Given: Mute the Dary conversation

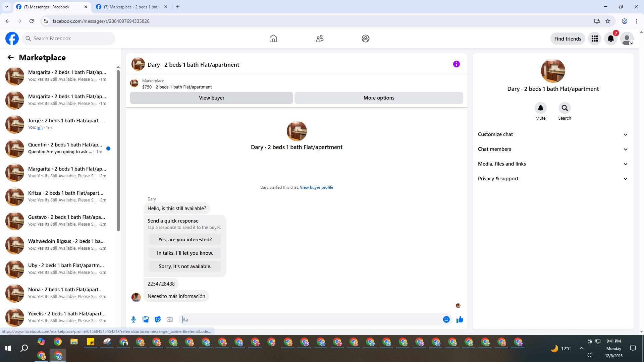Looking at the screenshot, I should click(x=541, y=108).
